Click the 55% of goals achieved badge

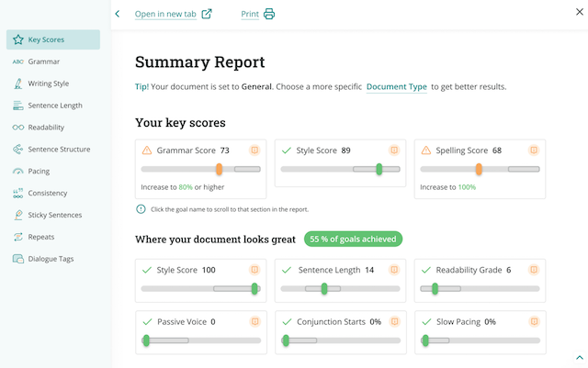pyautogui.click(x=353, y=240)
